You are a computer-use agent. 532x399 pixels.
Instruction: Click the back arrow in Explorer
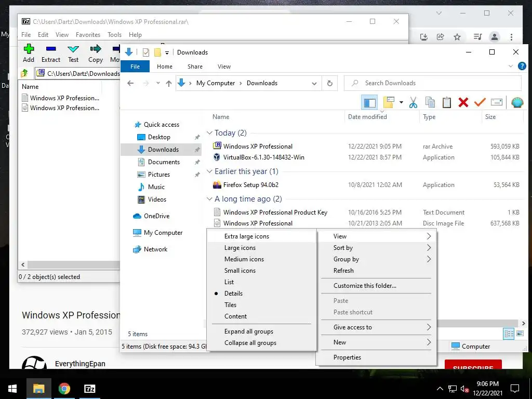point(130,83)
